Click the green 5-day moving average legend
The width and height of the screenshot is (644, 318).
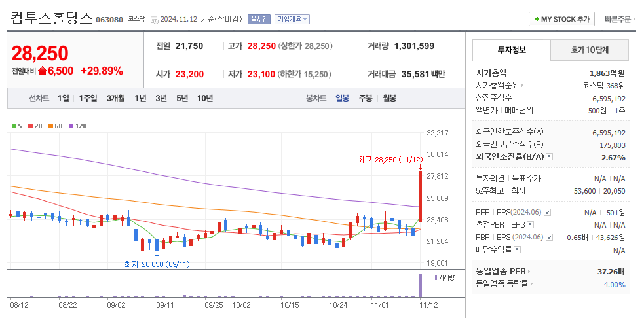point(16,126)
